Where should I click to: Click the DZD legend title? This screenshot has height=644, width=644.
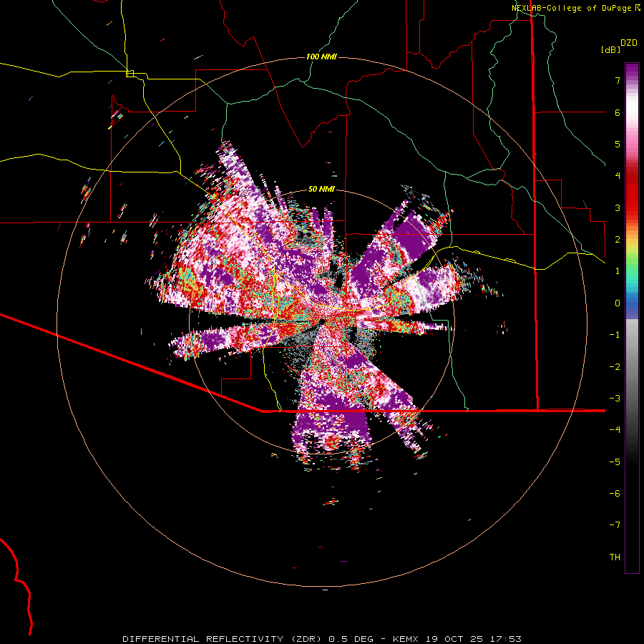pyautogui.click(x=629, y=43)
